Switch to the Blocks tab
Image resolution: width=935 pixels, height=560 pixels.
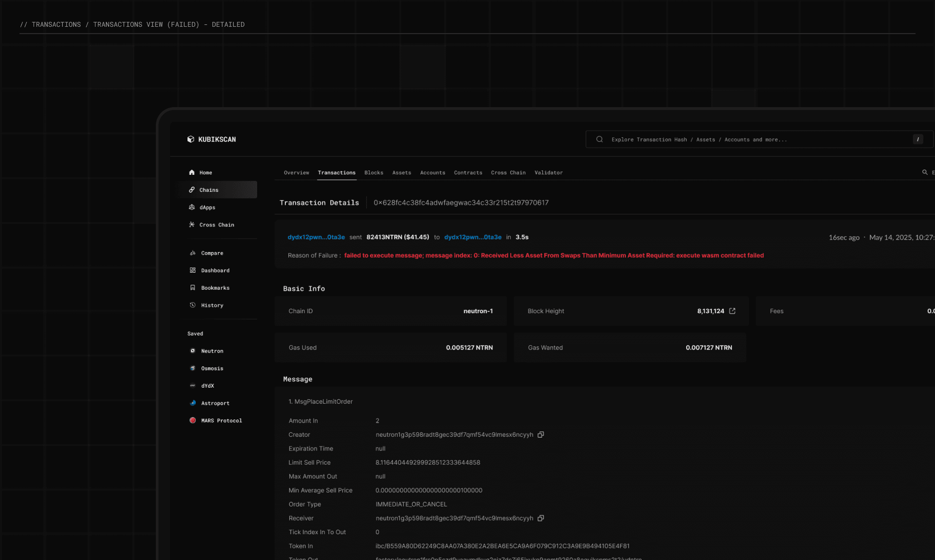click(374, 173)
